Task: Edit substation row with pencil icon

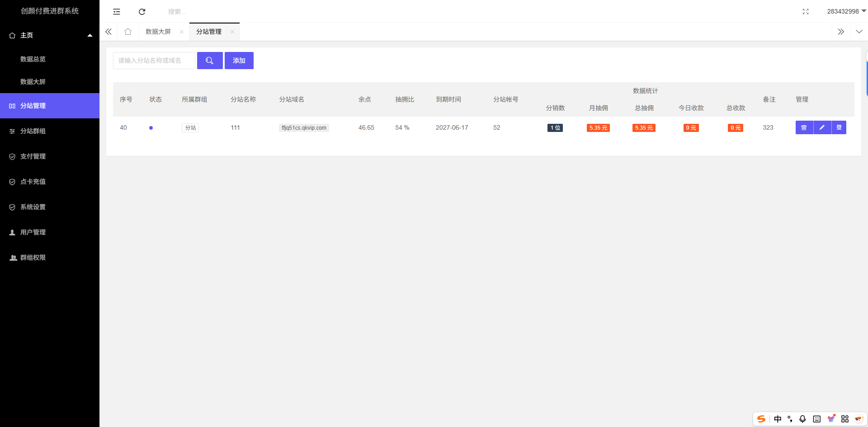Action: [822, 128]
